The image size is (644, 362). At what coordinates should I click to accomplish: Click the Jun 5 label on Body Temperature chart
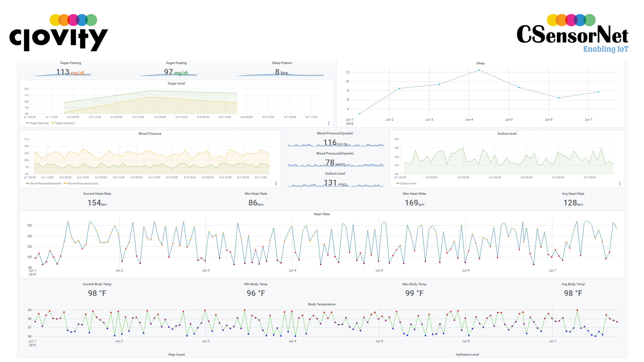[x=379, y=341]
